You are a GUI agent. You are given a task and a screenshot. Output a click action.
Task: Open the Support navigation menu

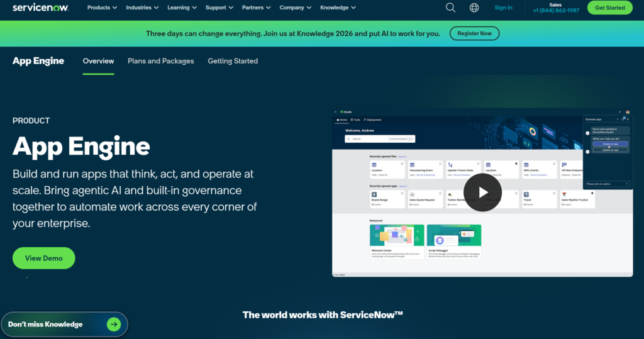219,8
